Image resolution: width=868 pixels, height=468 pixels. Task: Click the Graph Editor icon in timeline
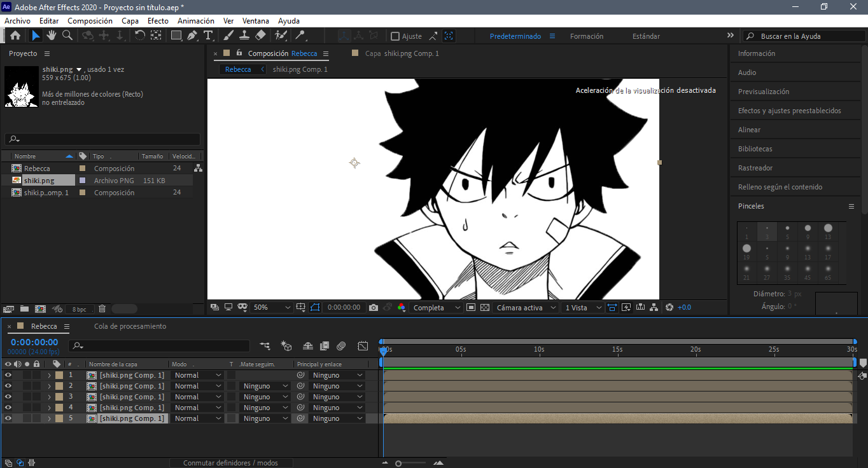point(363,346)
